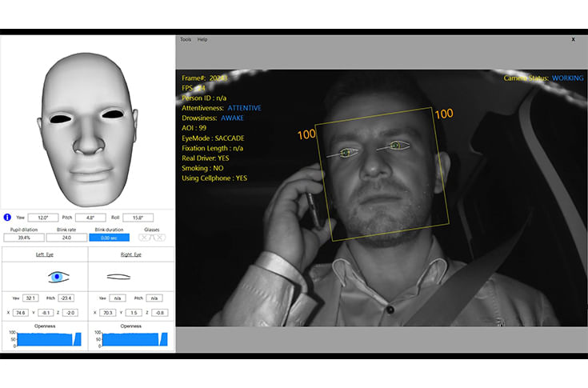Click the left eye Openness graph

coord(44,339)
